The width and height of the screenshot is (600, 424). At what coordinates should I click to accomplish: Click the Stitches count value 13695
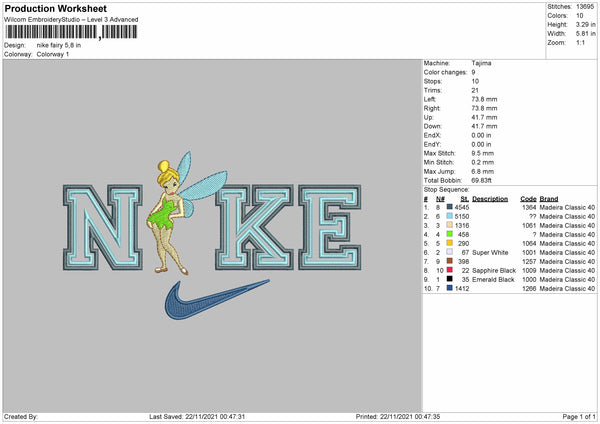pyautogui.click(x=585, y=7)
